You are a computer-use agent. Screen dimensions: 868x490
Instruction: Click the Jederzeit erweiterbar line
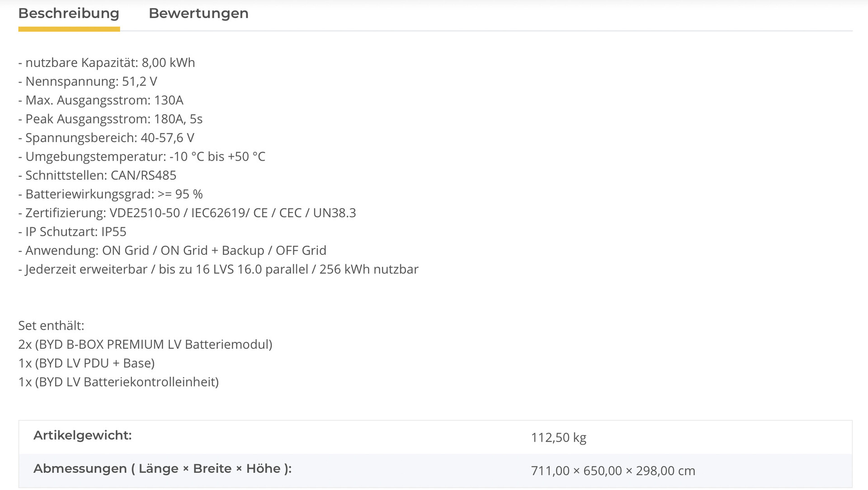[x=218, y=269]
